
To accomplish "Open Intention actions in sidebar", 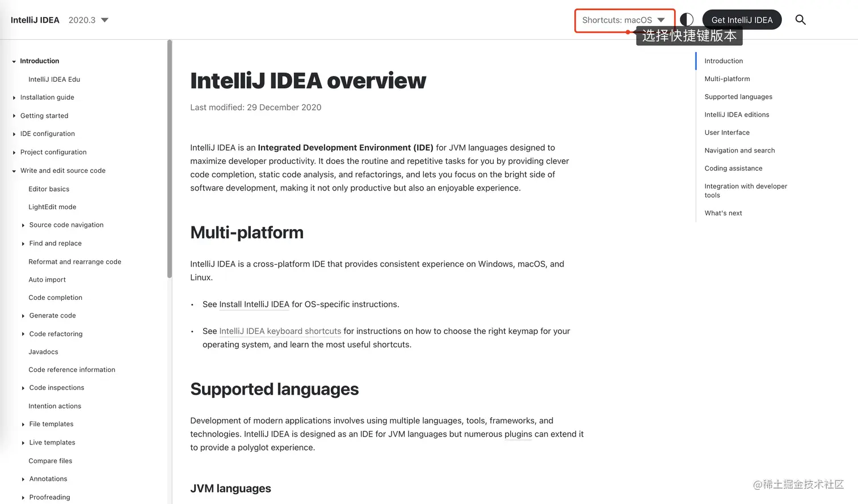I will pyautogui.click(x=55, y=406).
